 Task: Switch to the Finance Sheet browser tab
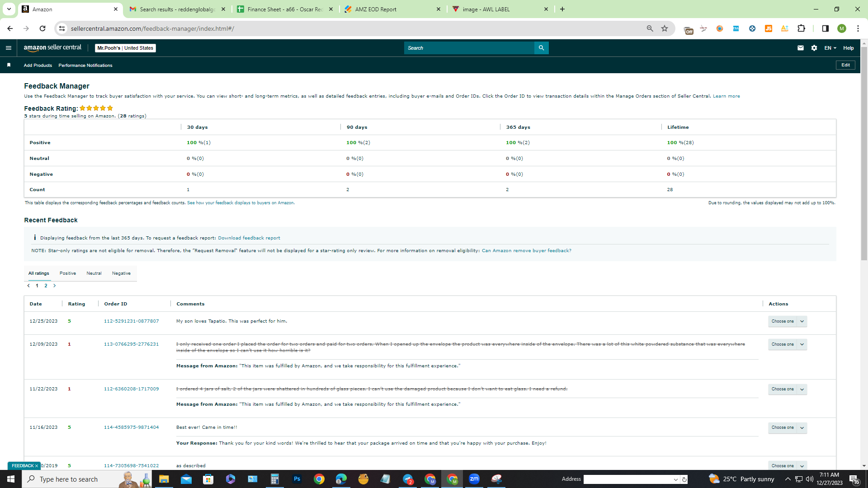(285, 9)
